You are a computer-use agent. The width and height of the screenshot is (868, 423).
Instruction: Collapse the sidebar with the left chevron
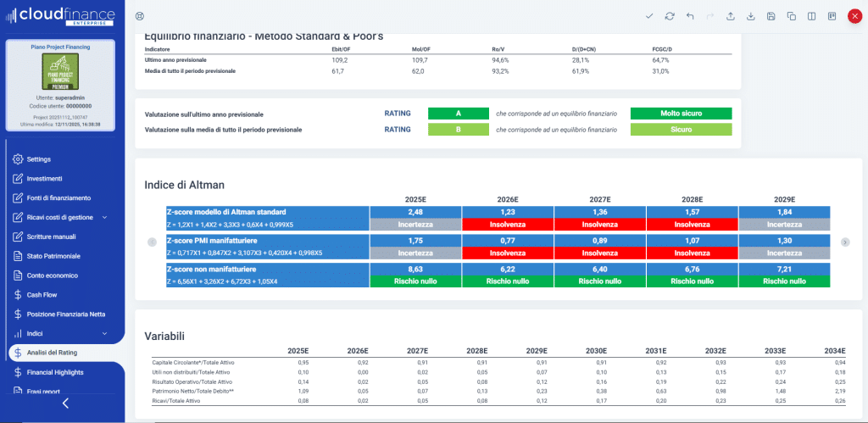pyautogui.click(x=65, y=404)
